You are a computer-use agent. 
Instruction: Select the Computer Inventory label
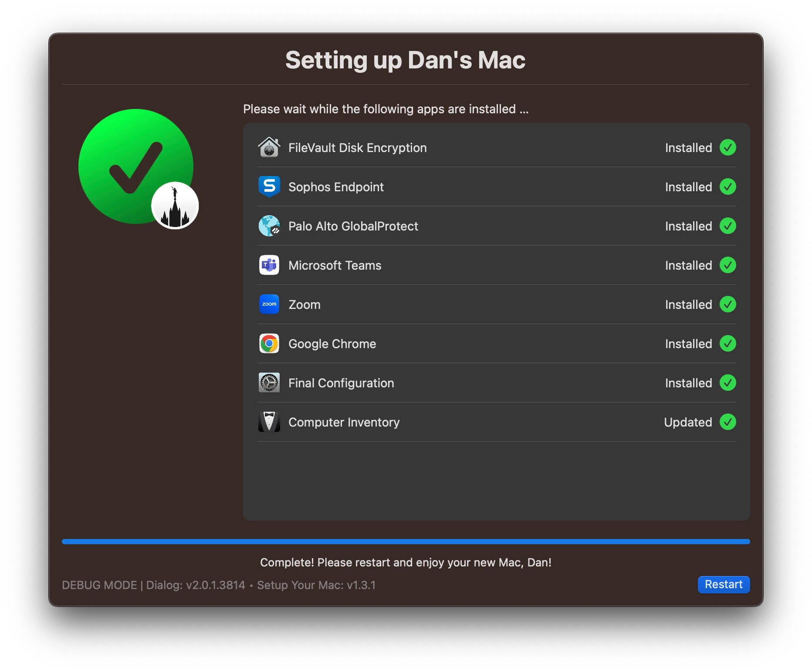point(344,422)
